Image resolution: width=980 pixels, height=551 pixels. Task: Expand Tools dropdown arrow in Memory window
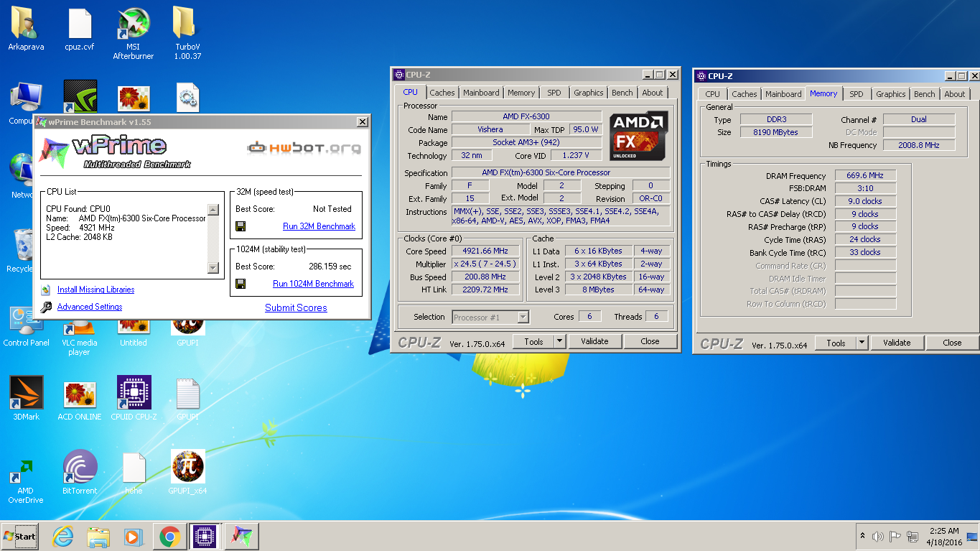(x=862, y=343)
